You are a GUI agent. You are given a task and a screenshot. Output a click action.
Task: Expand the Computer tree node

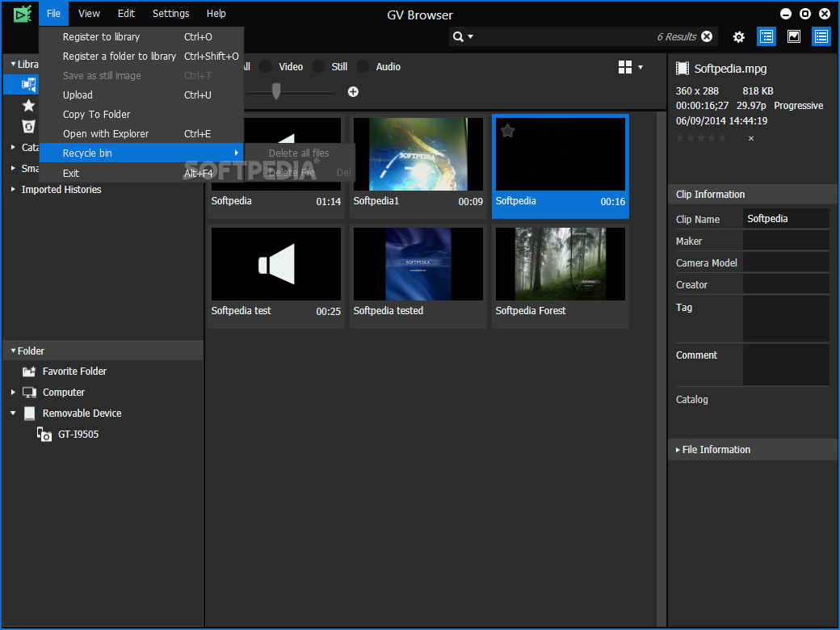tap(13, 393)
